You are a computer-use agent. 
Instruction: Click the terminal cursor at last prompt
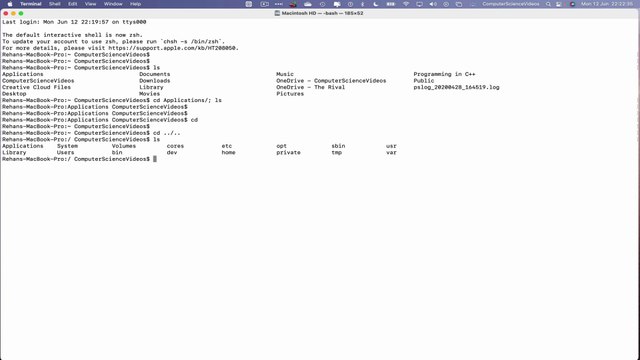(x=155, y=159)
